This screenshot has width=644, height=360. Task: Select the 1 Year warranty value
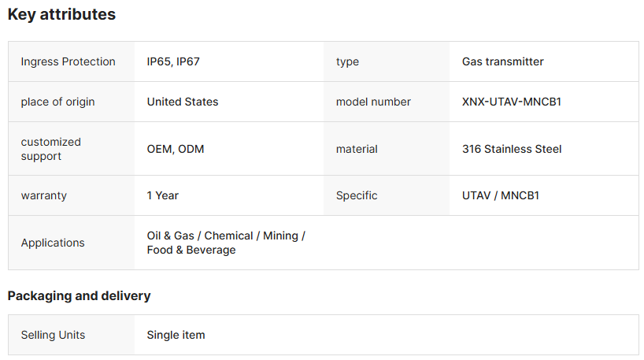pyautogui.click(x=163, y=195)
